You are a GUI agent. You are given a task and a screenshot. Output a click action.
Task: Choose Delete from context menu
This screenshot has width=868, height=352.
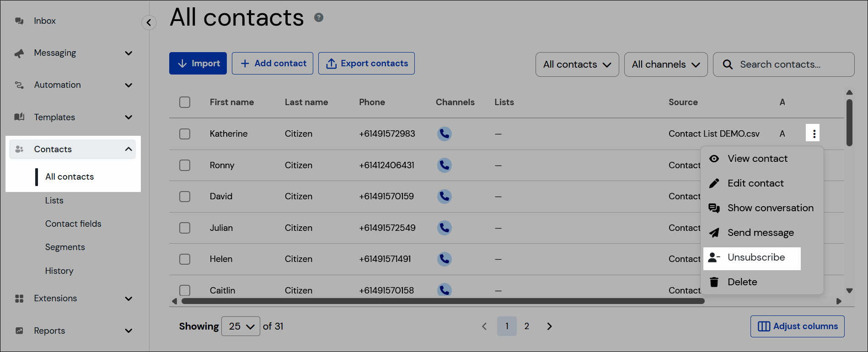[763, 282]
